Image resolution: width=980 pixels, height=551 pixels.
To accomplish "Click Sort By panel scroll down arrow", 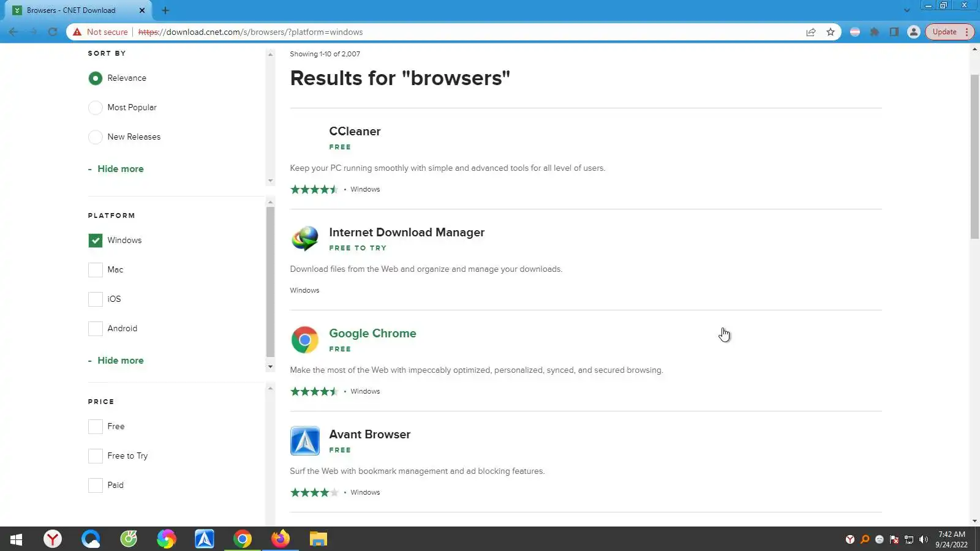I will (x=270, y=181).
